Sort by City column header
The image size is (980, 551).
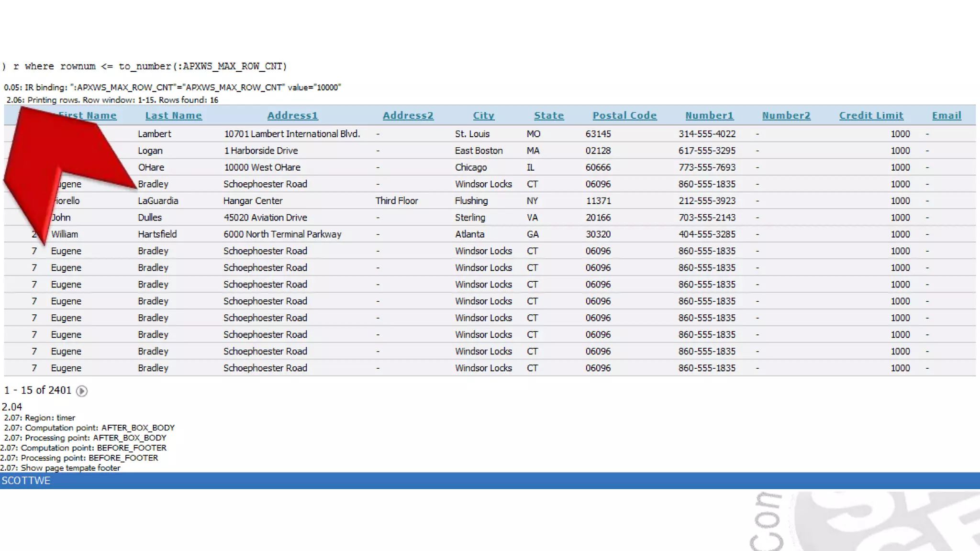click(x=483, y=115)
